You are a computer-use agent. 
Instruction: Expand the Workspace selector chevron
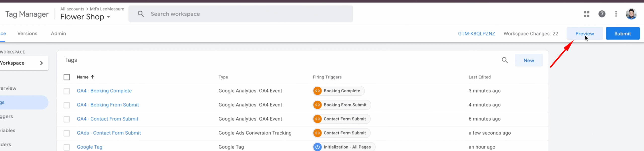click(x=42, y=63)
